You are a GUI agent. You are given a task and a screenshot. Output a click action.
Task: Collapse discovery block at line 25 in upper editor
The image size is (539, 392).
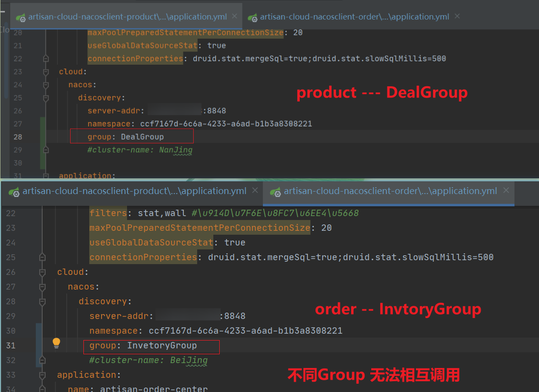(x=46, y=98)
